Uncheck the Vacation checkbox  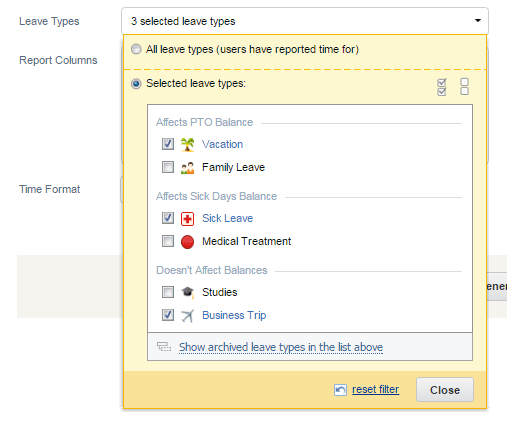pyautogui.click(x=168, y=144)
